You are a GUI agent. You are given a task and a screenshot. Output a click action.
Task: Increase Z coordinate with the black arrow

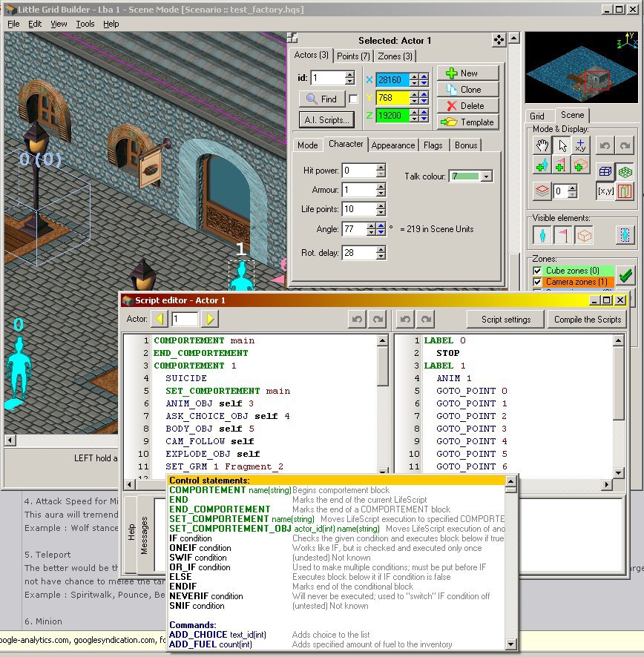point(414,112)
